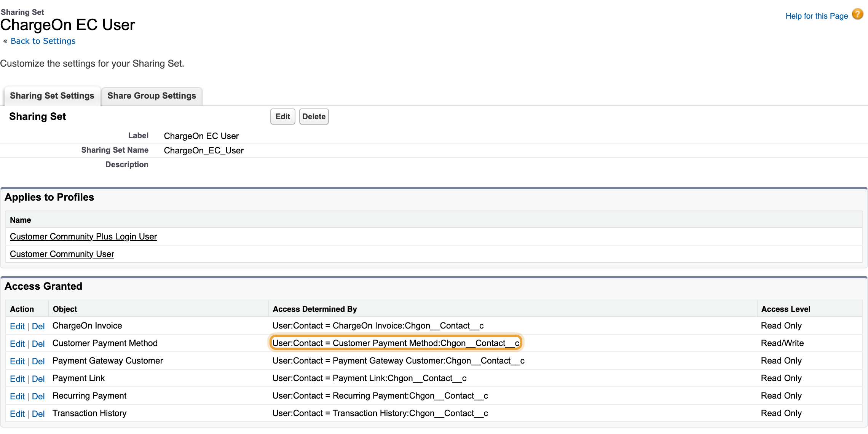Click Read Only value for ChargeOn Invoice

point(781,326)
